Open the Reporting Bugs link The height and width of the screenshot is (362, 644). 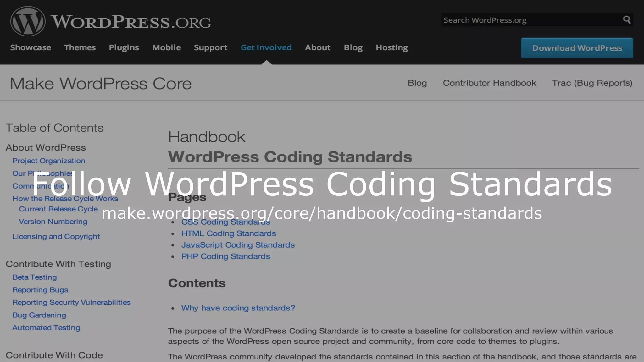pos(40,290)
